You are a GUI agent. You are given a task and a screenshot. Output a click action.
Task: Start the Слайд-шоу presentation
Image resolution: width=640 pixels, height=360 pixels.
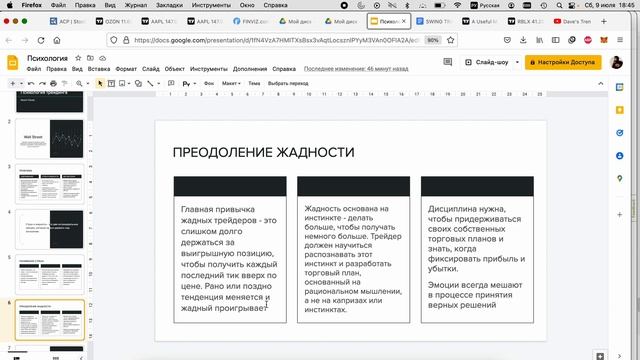487,62
